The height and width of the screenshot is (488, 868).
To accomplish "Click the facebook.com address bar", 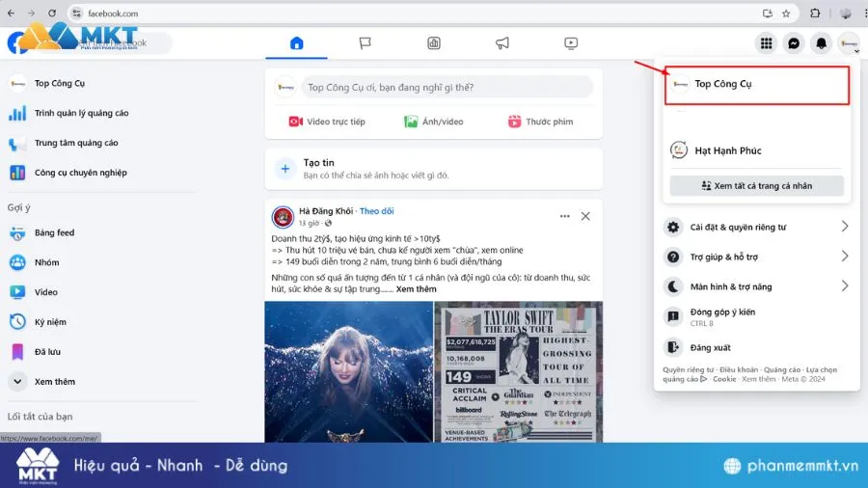I will [x=432, y=14].
